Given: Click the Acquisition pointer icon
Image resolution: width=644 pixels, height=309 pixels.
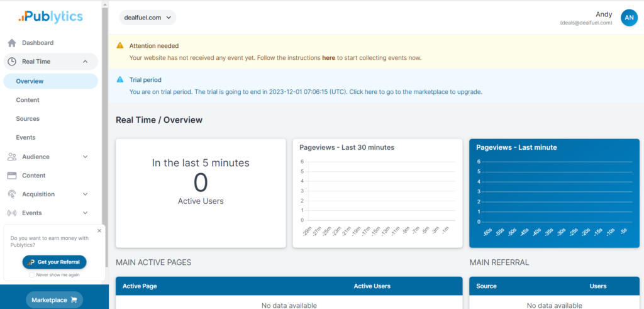Looking at the screenshot, I should 12,194.
